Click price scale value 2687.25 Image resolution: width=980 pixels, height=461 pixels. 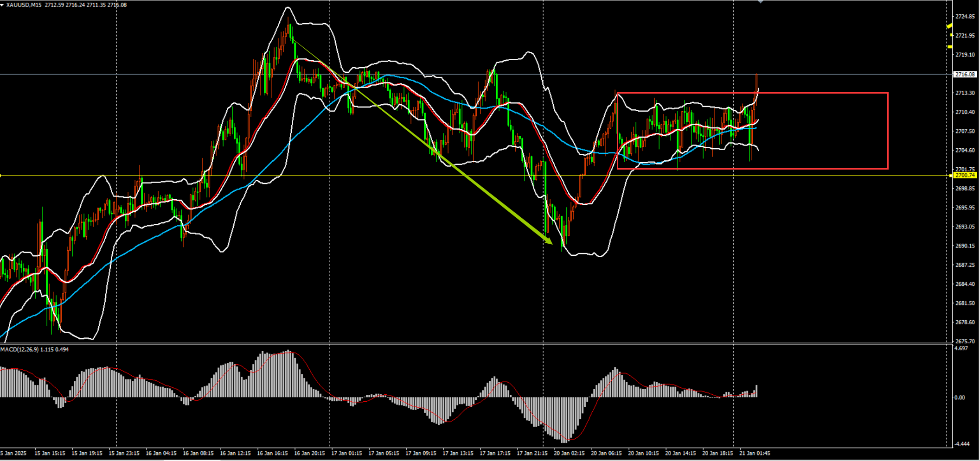coord(965,265)
